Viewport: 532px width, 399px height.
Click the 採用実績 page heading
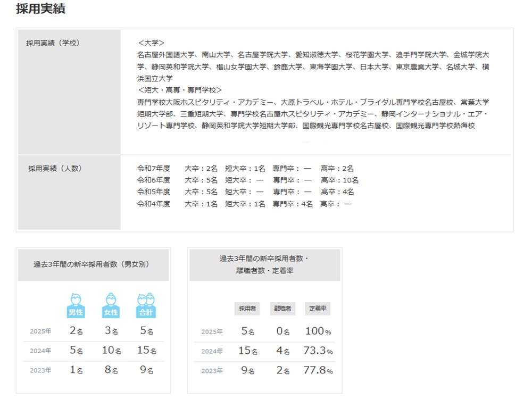(41, 9)
